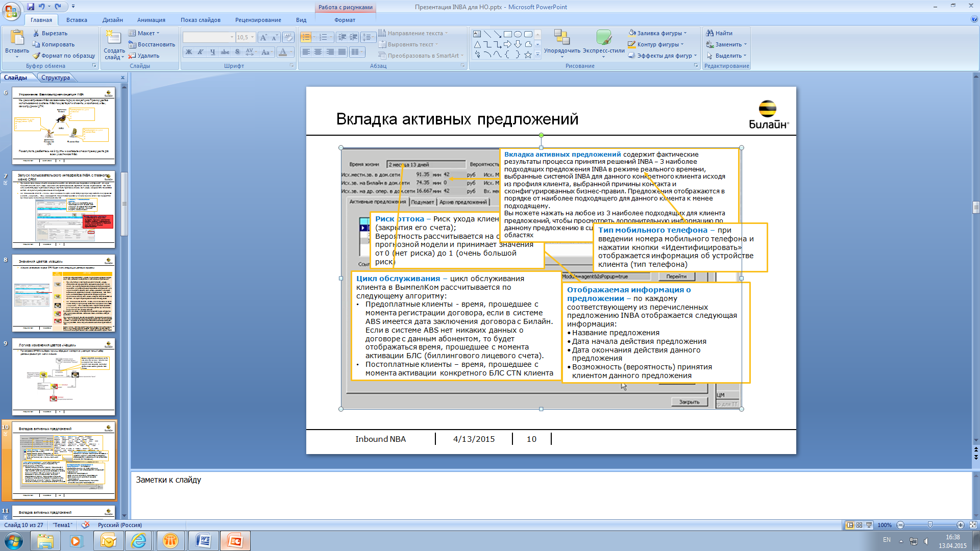Click the Paste (Вставить) clipboard icon
This screenshot has width=980, height=551.
pos(17,38)
